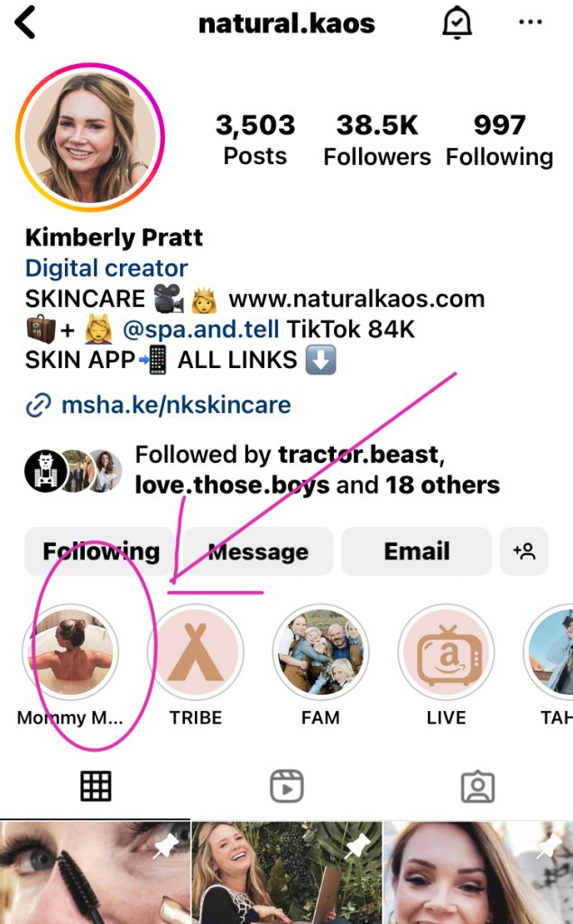Tap the Email button
This screenshot has height=924, width=573.
(x=417, y=551)
